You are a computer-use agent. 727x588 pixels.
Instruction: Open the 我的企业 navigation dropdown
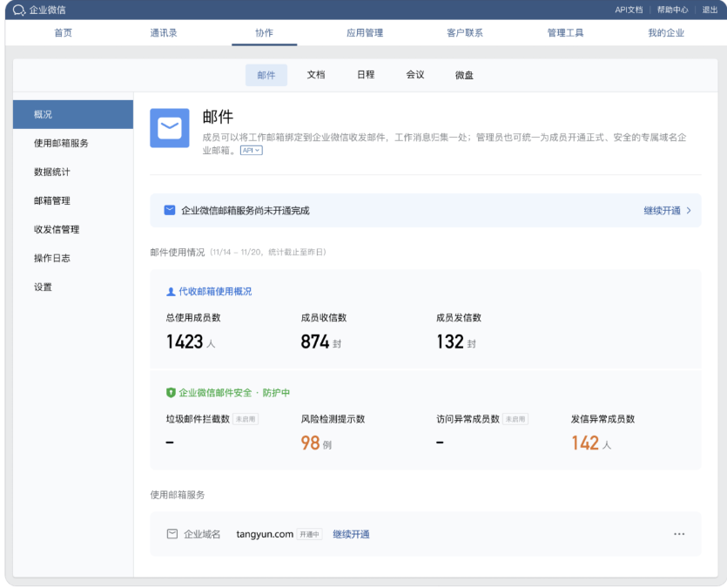[664, 31]
